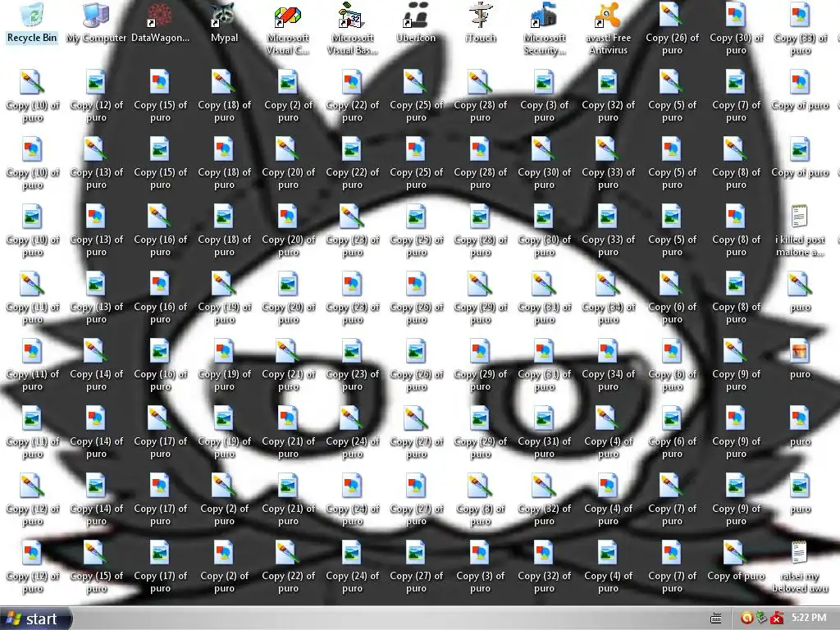Select the 'i killed post malone' text file
Screen dimensions: 840x630
[x=800, y=231]
